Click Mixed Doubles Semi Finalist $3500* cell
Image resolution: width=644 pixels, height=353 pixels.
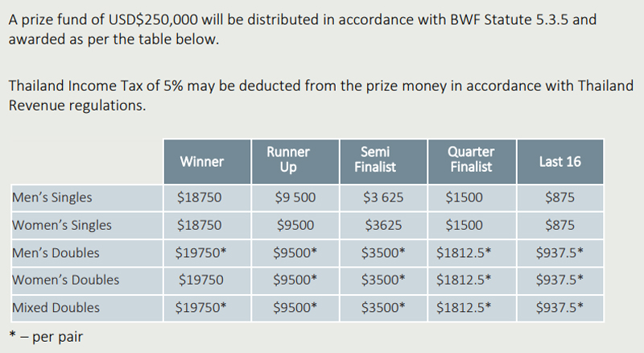coord(383,307)
